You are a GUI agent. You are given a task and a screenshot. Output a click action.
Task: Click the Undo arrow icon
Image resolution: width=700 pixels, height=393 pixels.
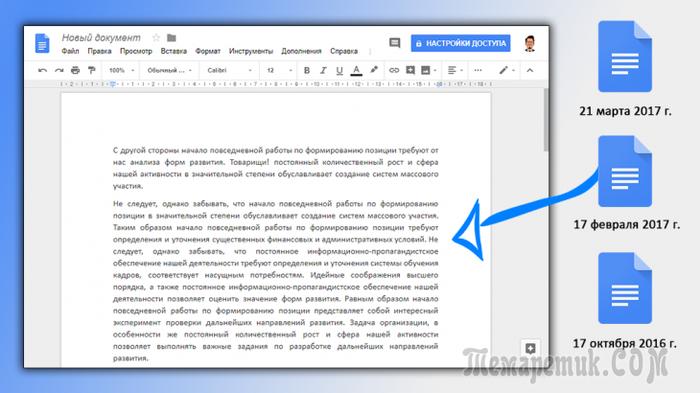(x=42, y=71)
